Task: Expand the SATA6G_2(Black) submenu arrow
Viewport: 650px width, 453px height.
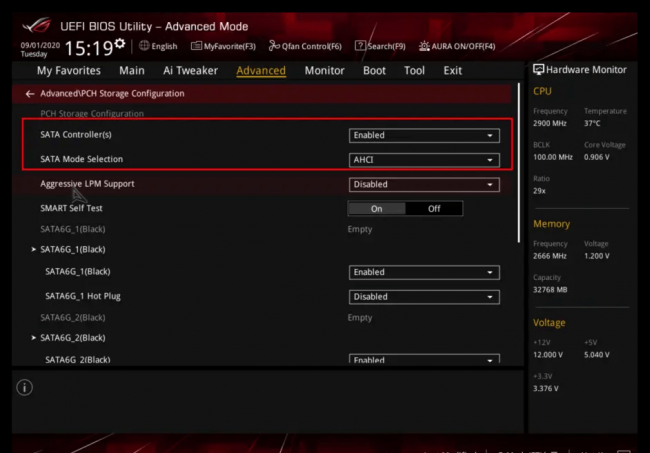Action: coord(34,338)
